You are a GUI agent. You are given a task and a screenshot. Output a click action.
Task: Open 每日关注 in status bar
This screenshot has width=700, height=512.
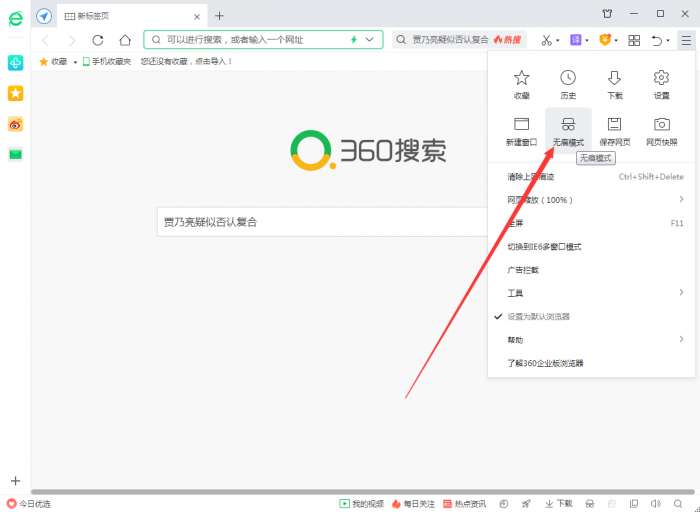(x=413, y=504)
